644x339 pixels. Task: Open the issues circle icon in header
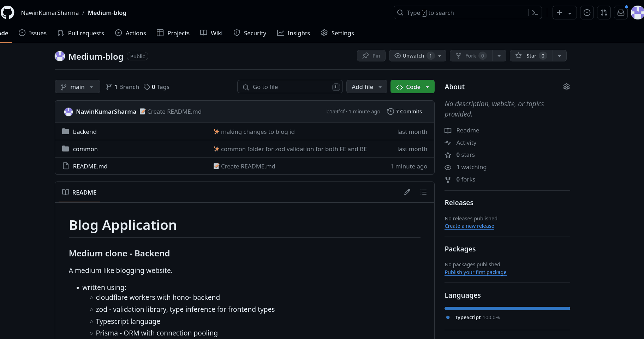(x=587, y=13)
